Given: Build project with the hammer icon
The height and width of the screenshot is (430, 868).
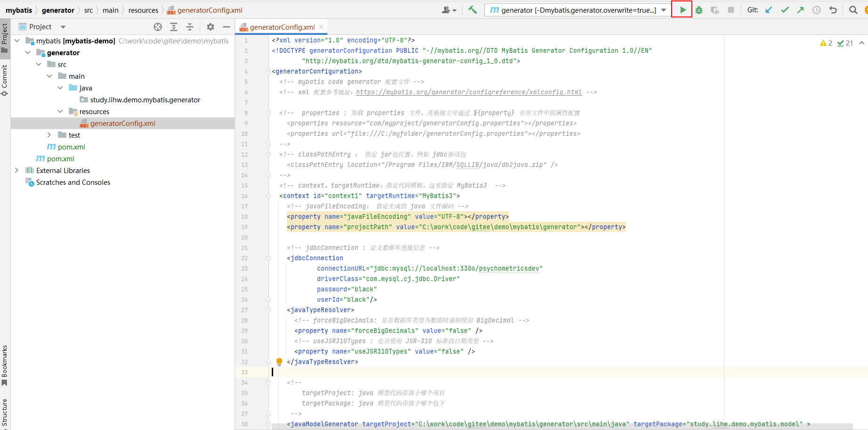Looking at the screenshot, I should pos(472,10).
